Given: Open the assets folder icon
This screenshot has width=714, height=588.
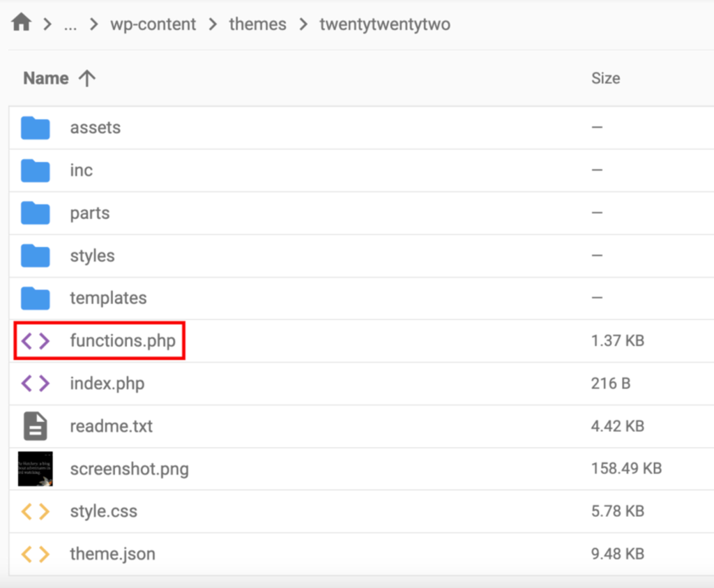Looking at the screenshot, I should (35, 128).
